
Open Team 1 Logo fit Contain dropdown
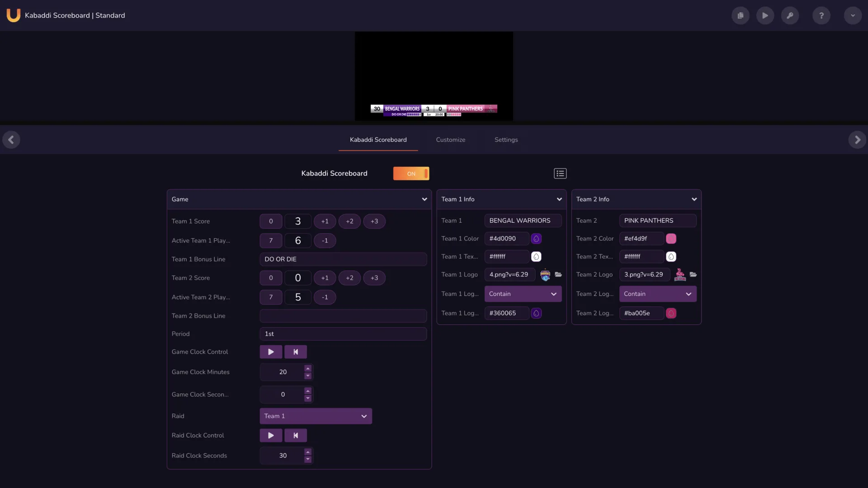[523, 294]
